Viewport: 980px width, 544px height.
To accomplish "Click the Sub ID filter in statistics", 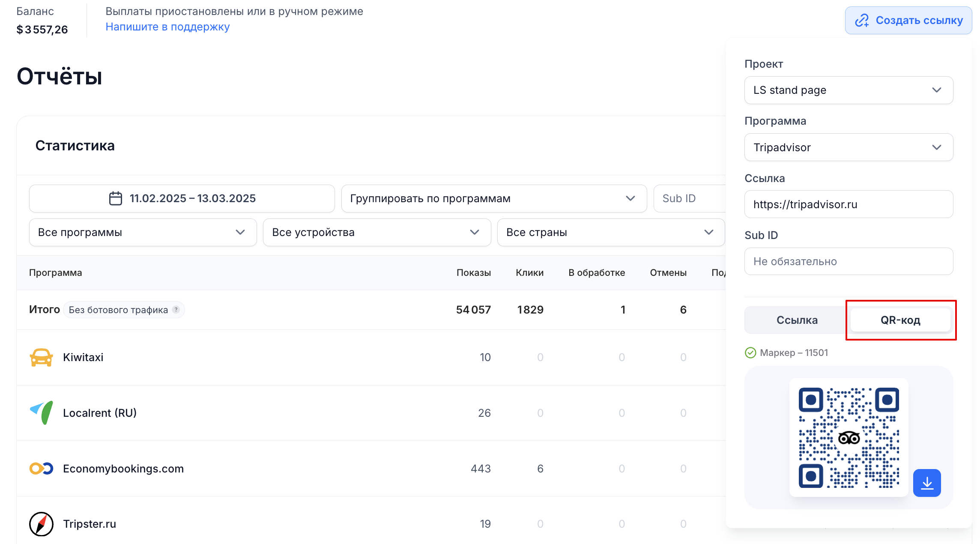I will (690, 198).
